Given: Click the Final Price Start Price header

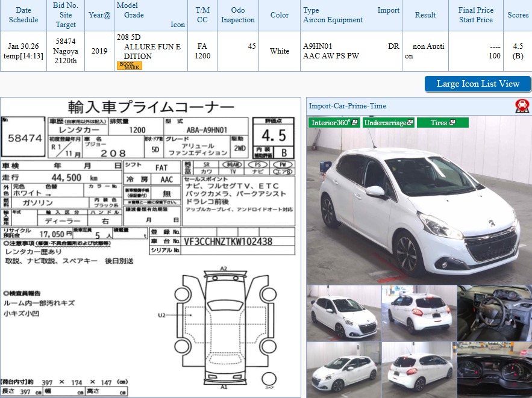Looking at the screenshot, I should 476,15.
